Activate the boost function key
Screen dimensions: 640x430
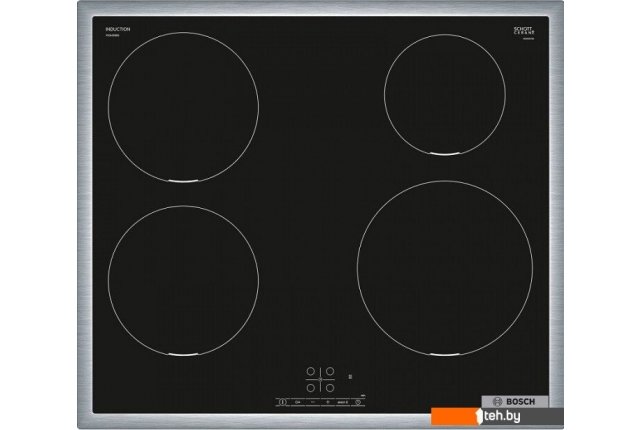pos(343,403)
